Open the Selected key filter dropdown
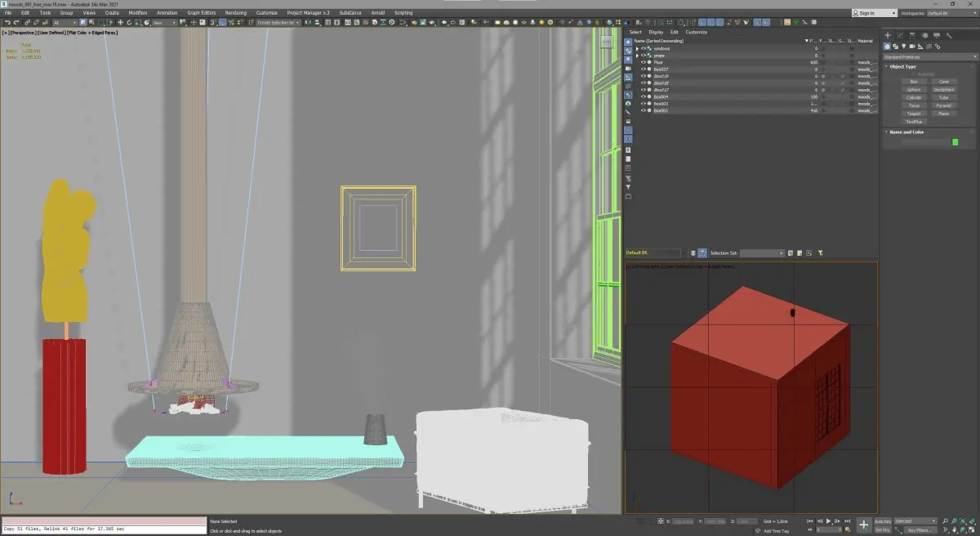The width and height of the screenshot is (980, 536). (915, 520)
